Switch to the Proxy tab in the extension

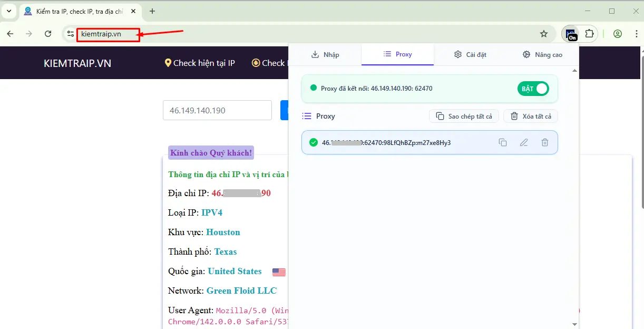(397, 54)
